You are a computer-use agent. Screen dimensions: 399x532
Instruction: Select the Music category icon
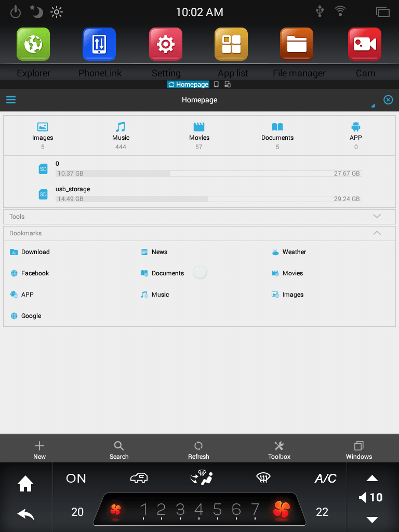pos(121,127)
